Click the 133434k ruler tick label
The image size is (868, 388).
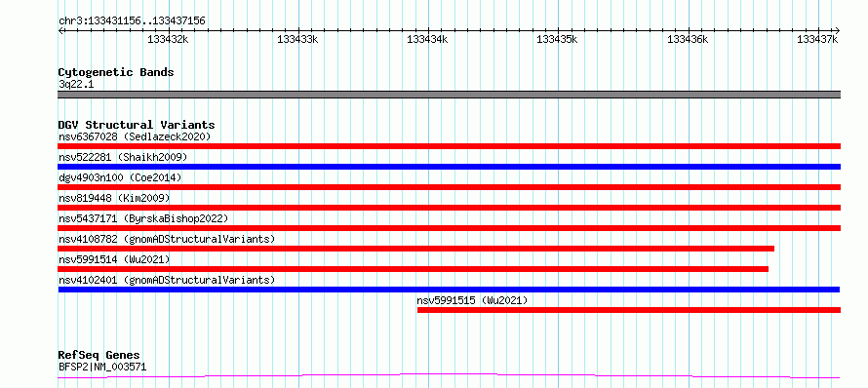tap(428, 39)
